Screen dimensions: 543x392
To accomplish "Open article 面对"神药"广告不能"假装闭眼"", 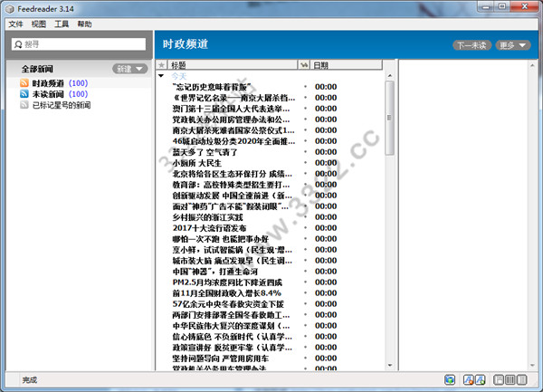I will pyautogui.click(x=230, y=206).
